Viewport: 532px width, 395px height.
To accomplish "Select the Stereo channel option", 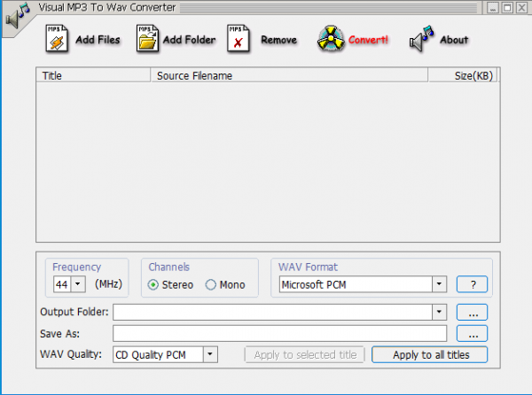I will [x=153, y=284].
